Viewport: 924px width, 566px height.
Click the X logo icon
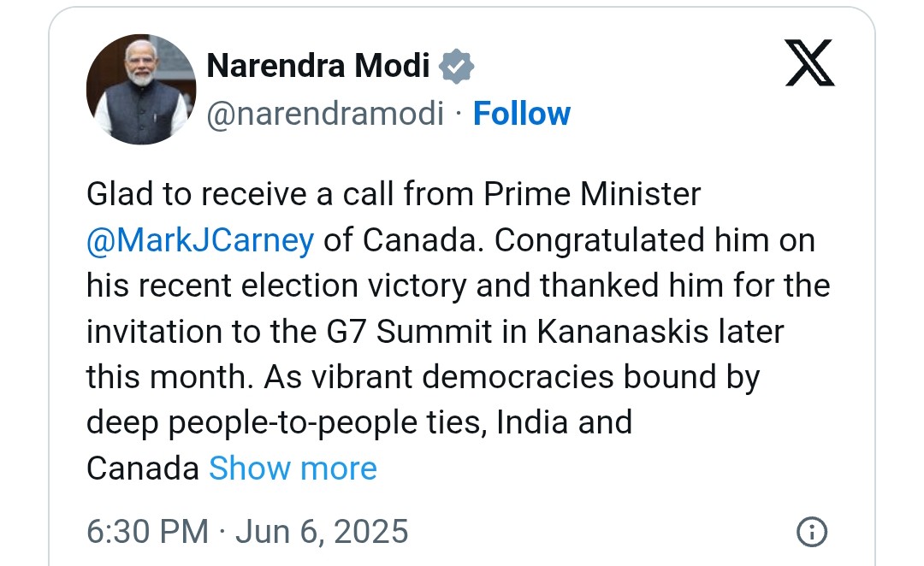click(809, 65)
